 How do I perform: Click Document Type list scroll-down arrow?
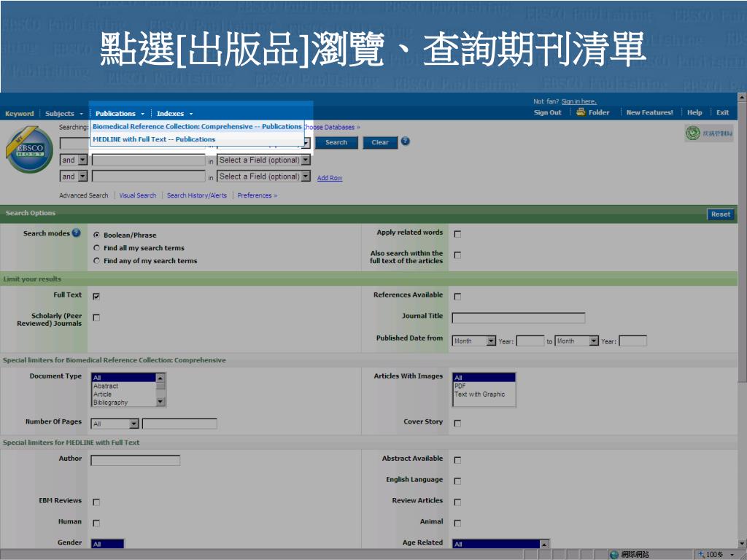pos(160,402)
